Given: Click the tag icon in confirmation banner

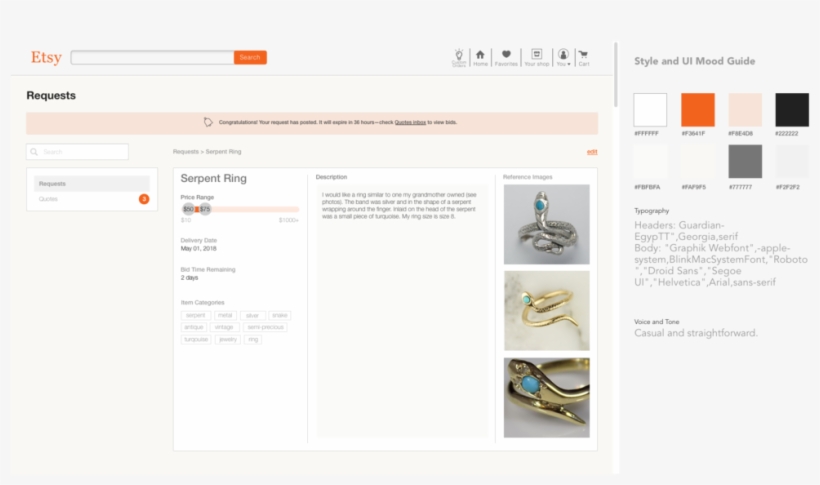Looking at the screenshot, I should (208, 122).
